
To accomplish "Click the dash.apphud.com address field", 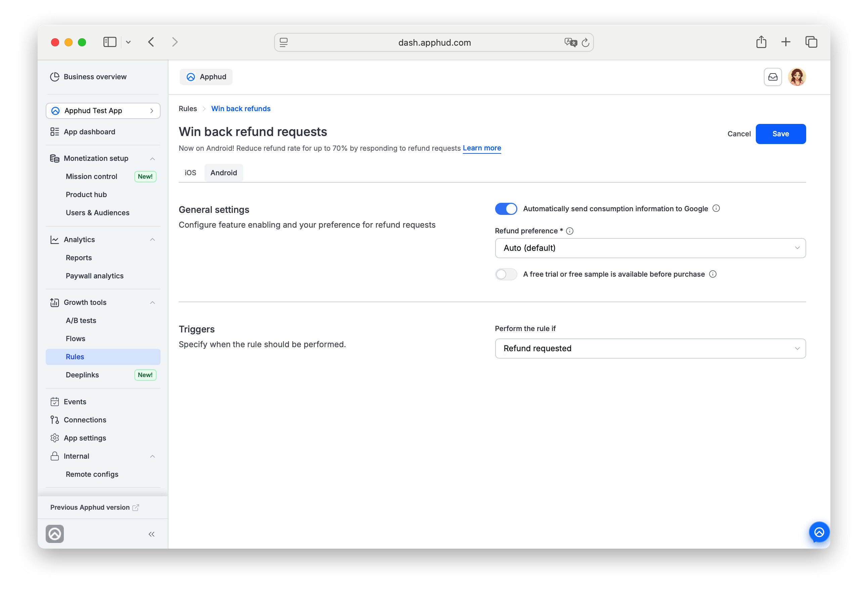I will pyautogui.click(x=434, y=42).
